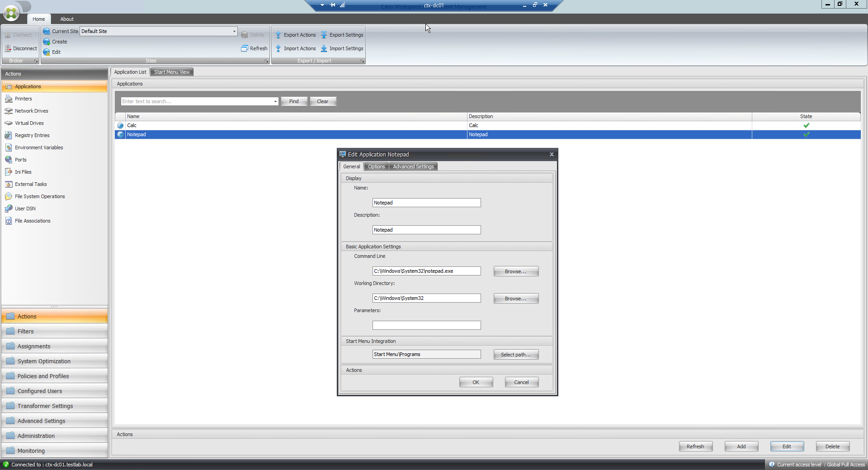Screen dimensions: 868x470
Task: Click the ribbon Refresh icon in Sites
Action: (245, 48)
